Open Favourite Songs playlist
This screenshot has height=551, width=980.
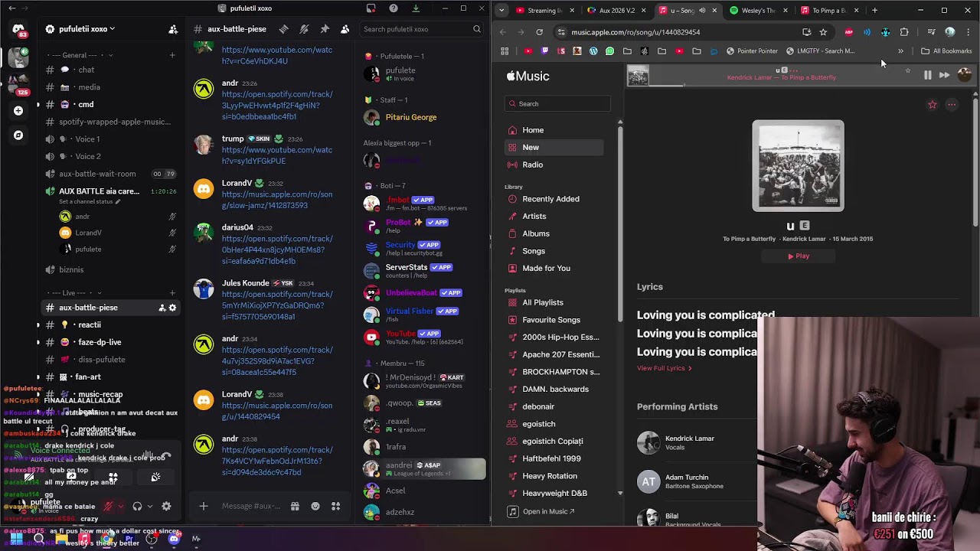coord(553,320)
